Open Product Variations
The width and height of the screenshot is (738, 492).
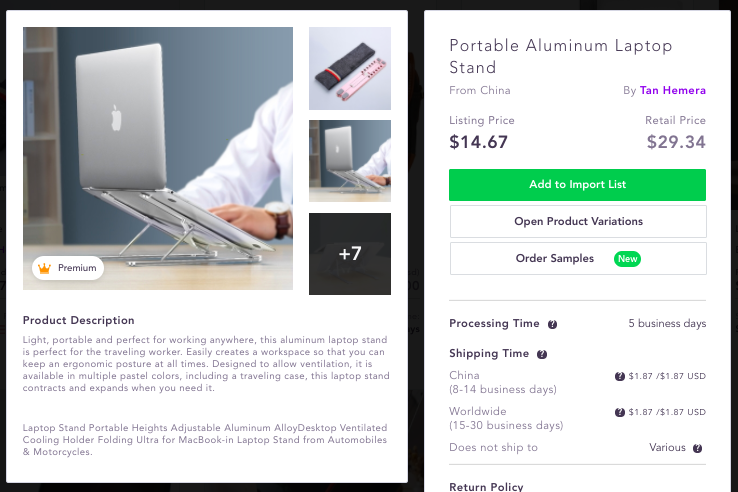tap(578, 222)
